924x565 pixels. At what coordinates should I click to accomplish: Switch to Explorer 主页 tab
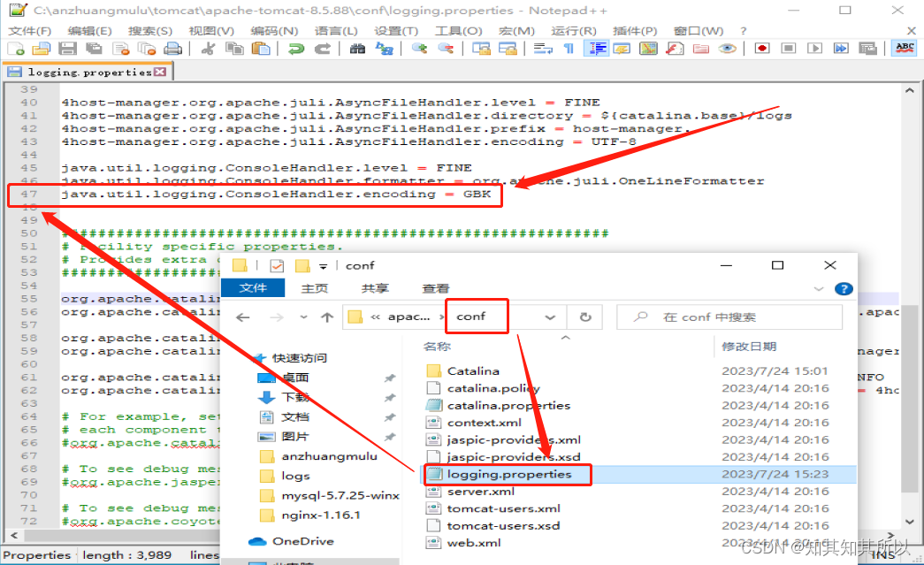tap(314, 288)
